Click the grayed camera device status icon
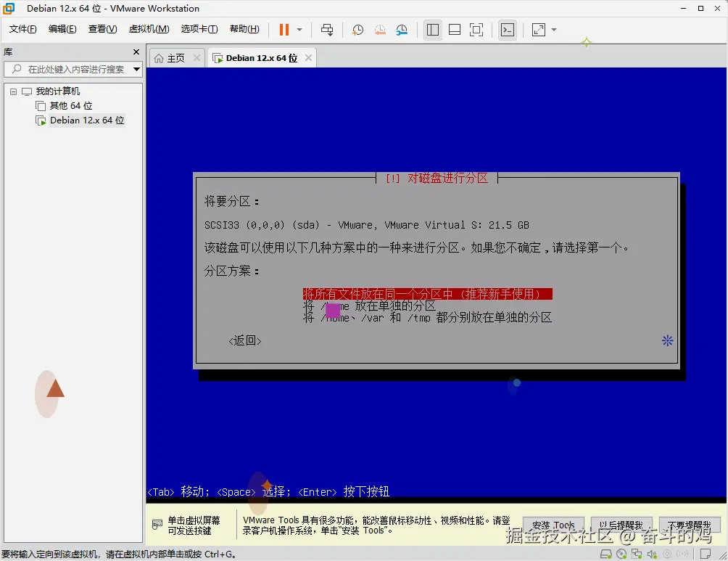 click(667, 554)
